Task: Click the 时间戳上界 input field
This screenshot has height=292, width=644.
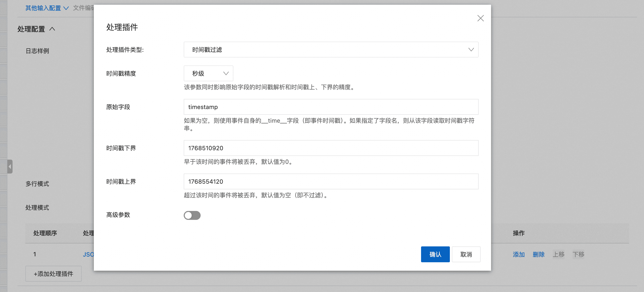Action: point(331,181)
